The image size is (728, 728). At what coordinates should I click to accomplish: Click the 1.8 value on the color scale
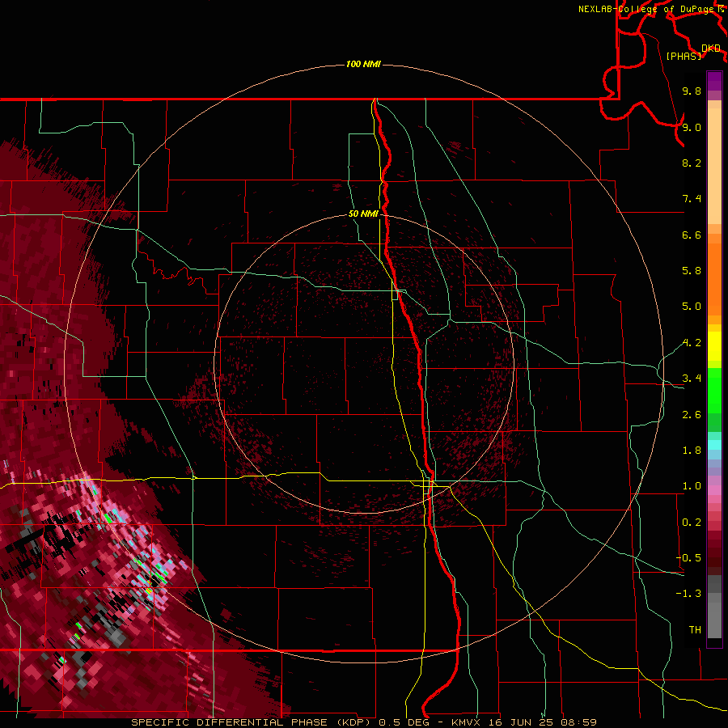(692, 451)
